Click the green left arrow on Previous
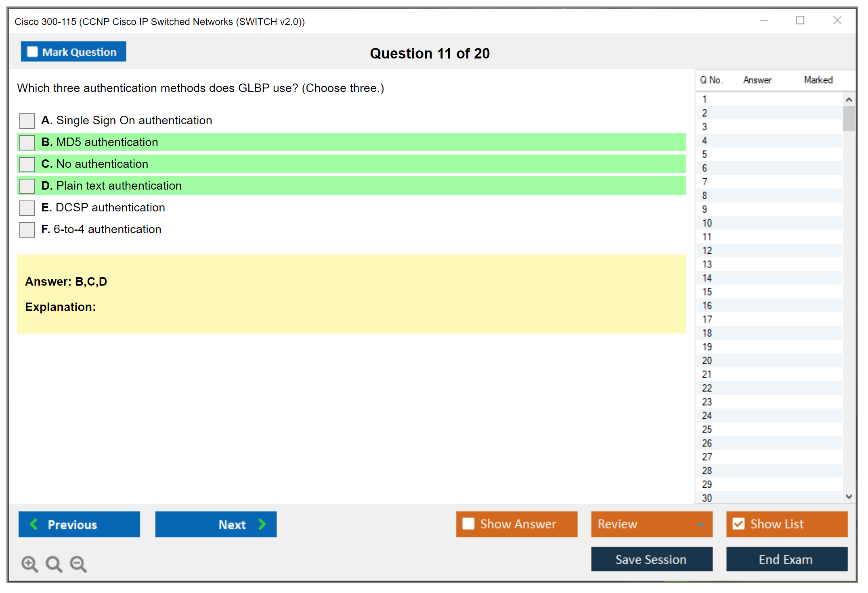The height and width of the screenshot is (593, 868). coord(34,524)
